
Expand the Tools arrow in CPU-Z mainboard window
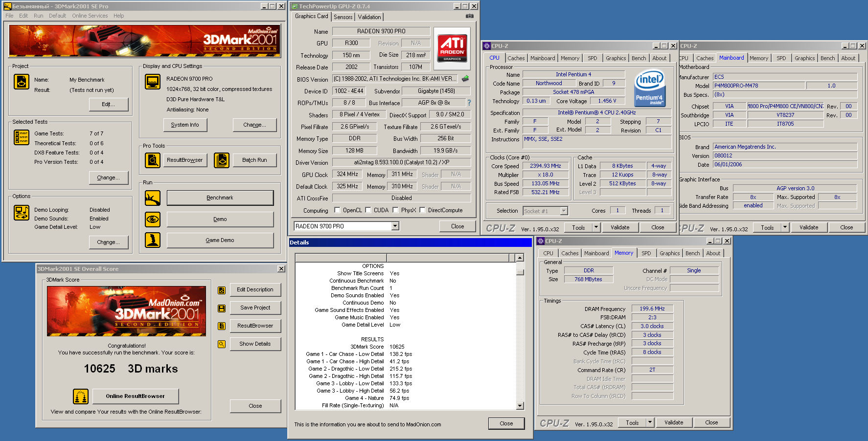coord(785,227)
